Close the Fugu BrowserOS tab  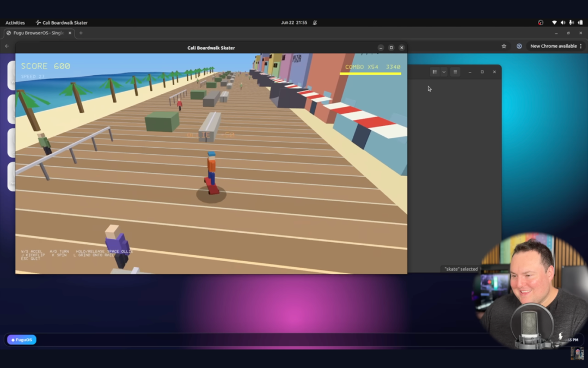point(70,33)
